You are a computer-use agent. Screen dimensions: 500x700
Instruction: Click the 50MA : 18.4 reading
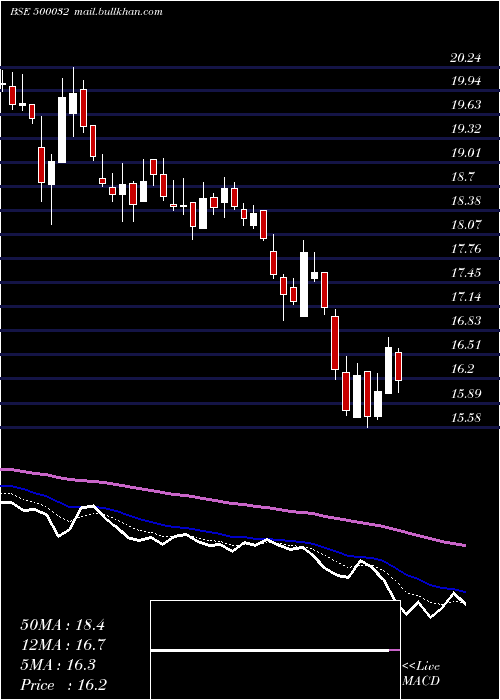62,625
